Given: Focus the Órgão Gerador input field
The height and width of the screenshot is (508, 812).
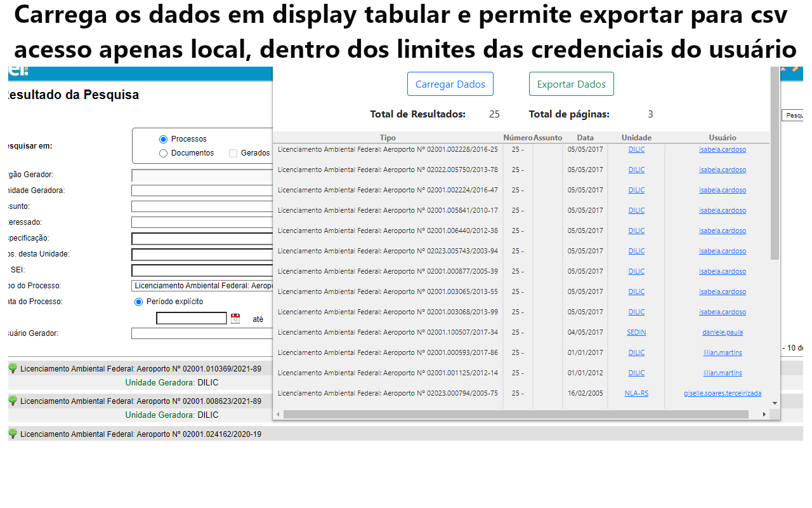Looking at the screenshot, I should (x=202, y=175).
